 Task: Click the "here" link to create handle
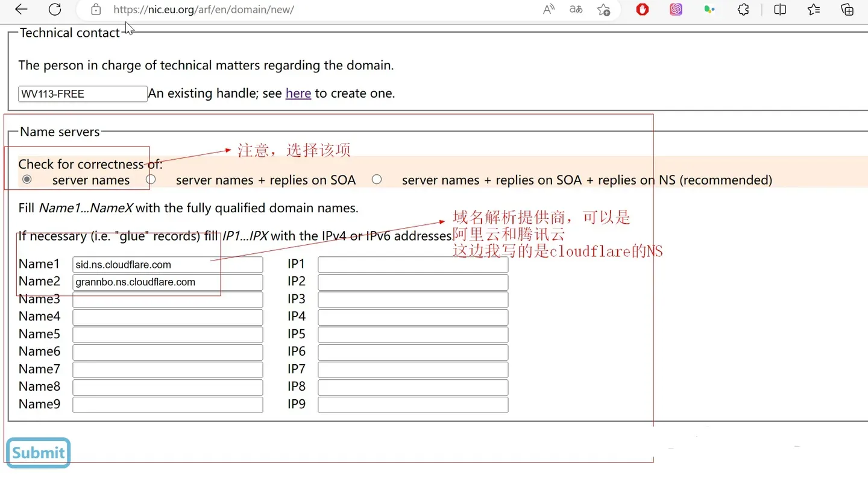(x=298, y=93)
